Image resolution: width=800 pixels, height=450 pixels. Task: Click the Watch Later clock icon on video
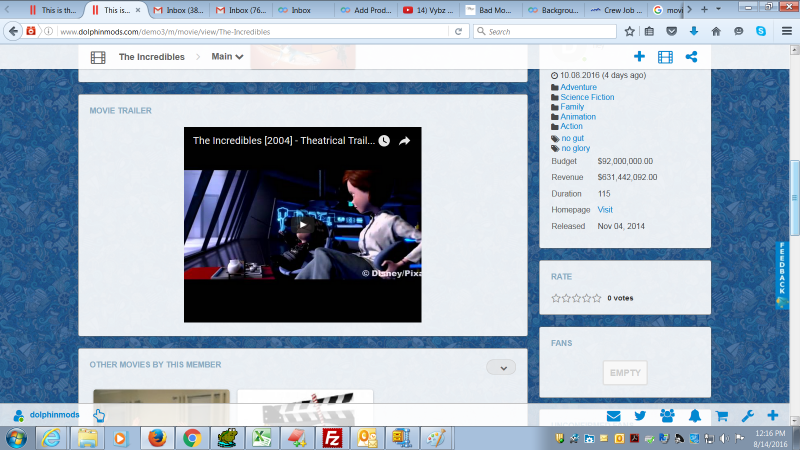pos(384,141)
